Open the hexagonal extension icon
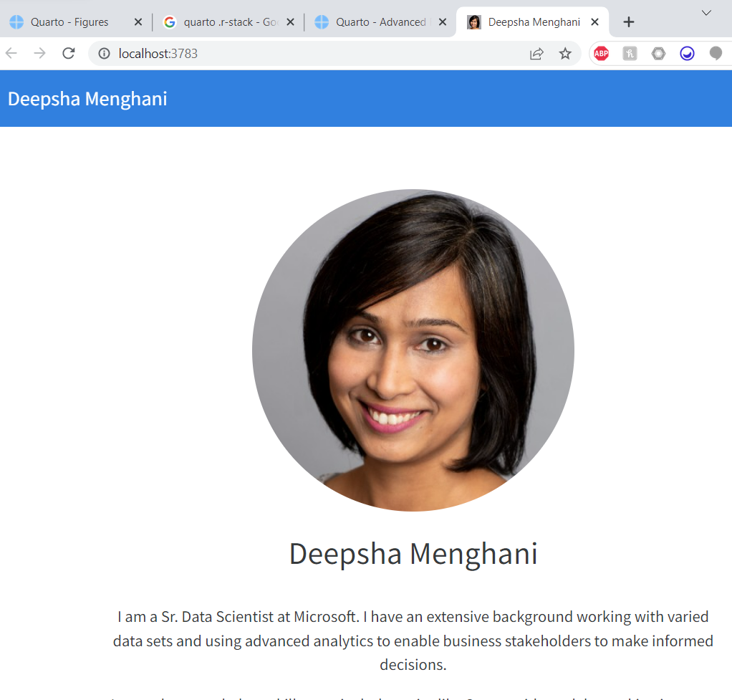 pyautogui.click(x=658, y=53)
